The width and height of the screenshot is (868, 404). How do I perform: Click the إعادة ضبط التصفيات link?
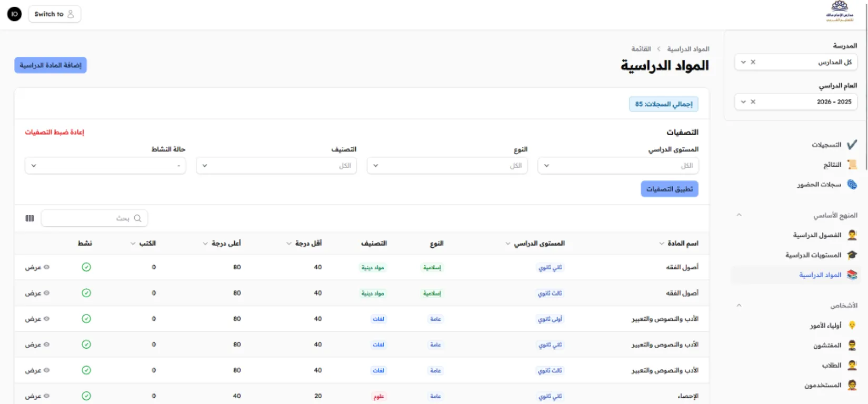pos(55,132)
